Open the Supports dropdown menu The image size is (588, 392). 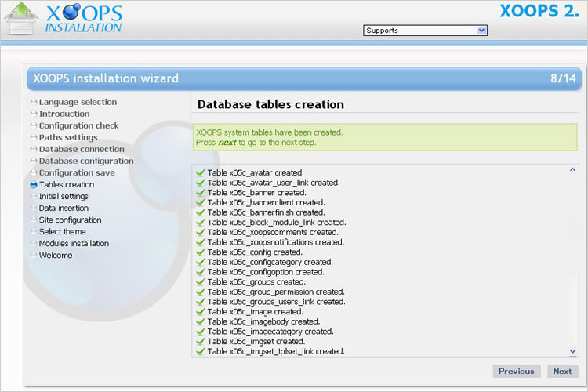[x=425, y=31]
